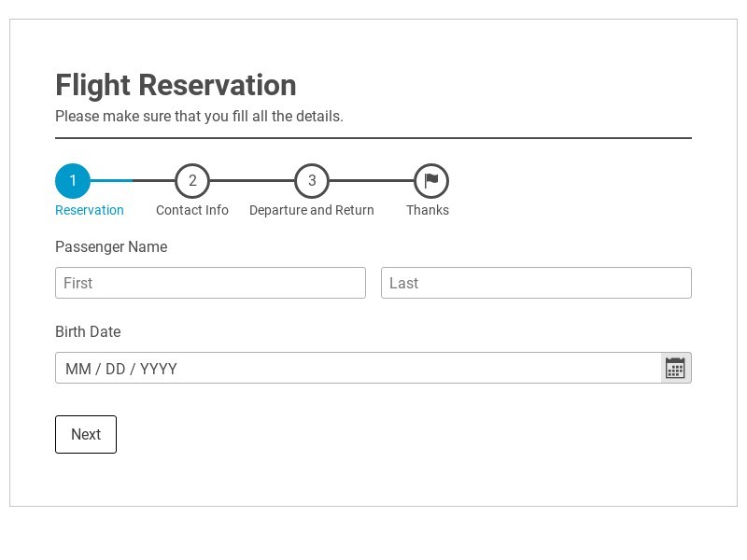
Task: Click the 'Please make sure' subtitle text
Action: pyautogui.click(x=199, y=117)
